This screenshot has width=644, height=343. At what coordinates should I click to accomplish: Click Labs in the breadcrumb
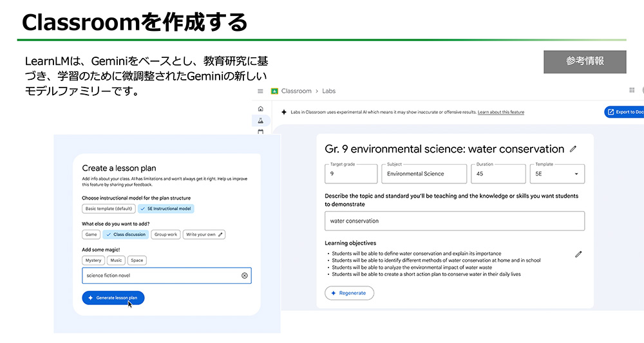tap(328, 91)
